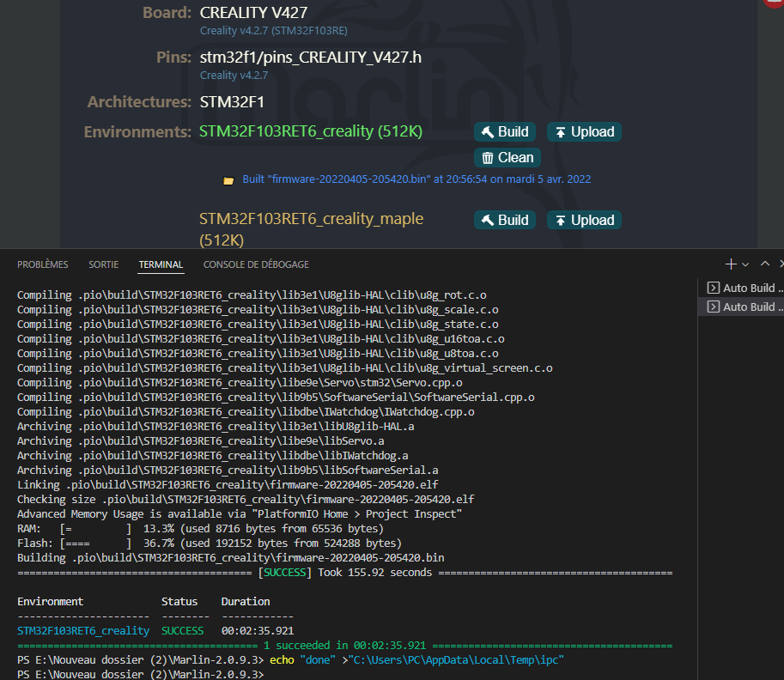Click the terminal line compiling u8g_rot.c.o
This screenshot has height=680, width=784.
click(x=252, y=295)
